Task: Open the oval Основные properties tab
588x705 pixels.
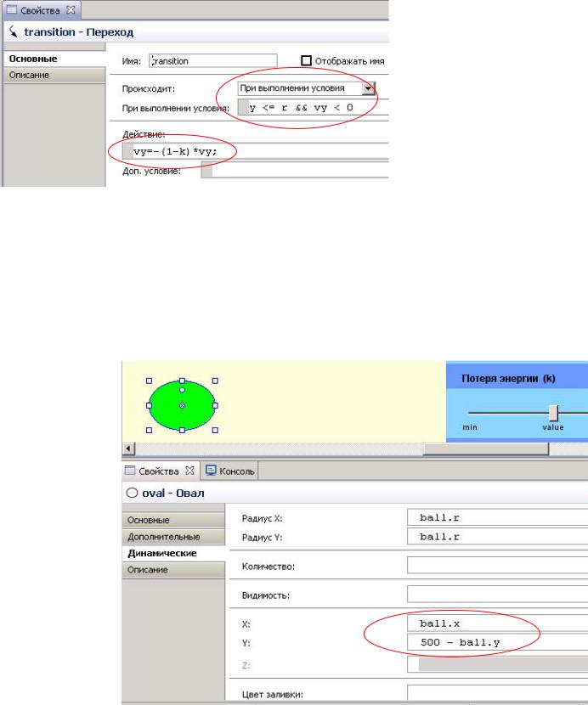Action: click(173, 520)
